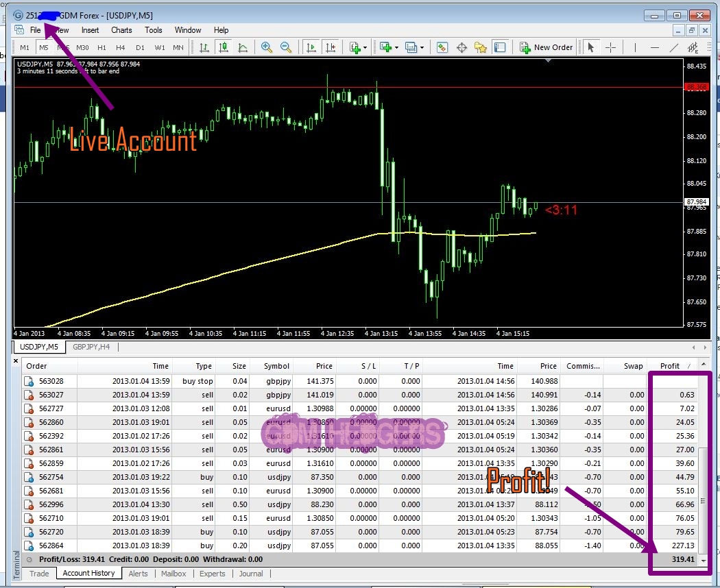Zoom in on the chart
Viewport: 720px width, 588px height.
tap(265, 47)
